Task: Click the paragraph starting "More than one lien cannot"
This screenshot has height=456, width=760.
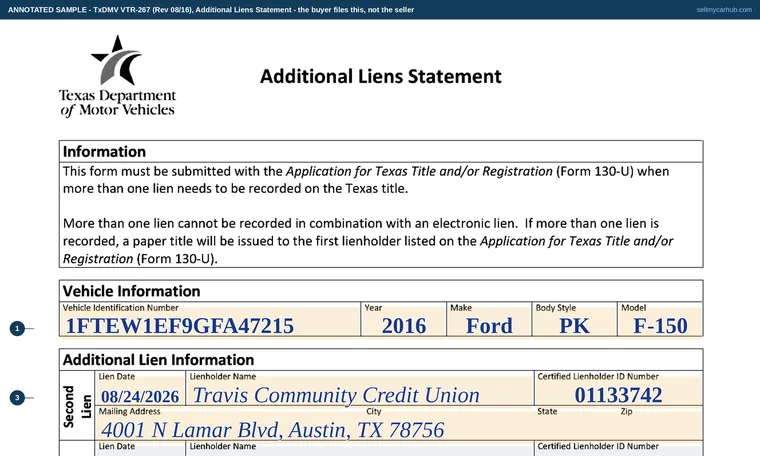Action: click(x=368, y=241)
